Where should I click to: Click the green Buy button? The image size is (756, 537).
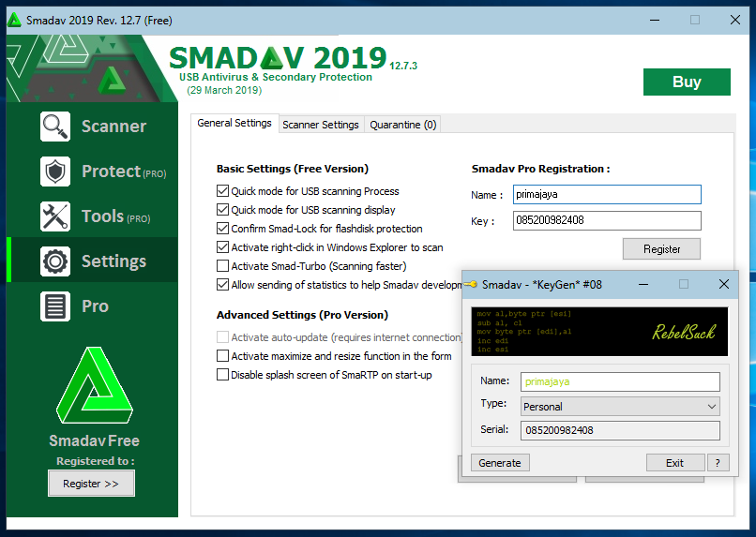(x=687, y=82)
